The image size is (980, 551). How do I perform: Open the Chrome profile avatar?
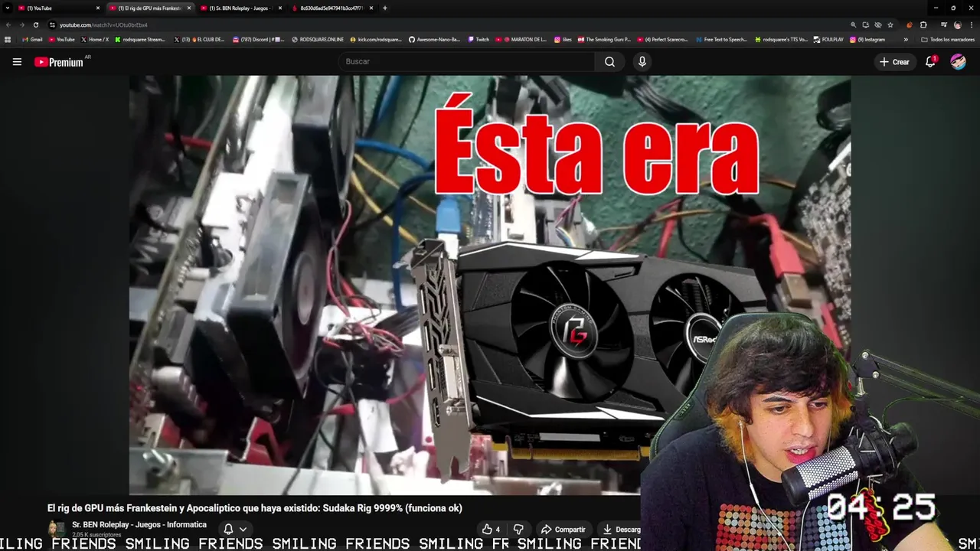(x=957, y=24)
